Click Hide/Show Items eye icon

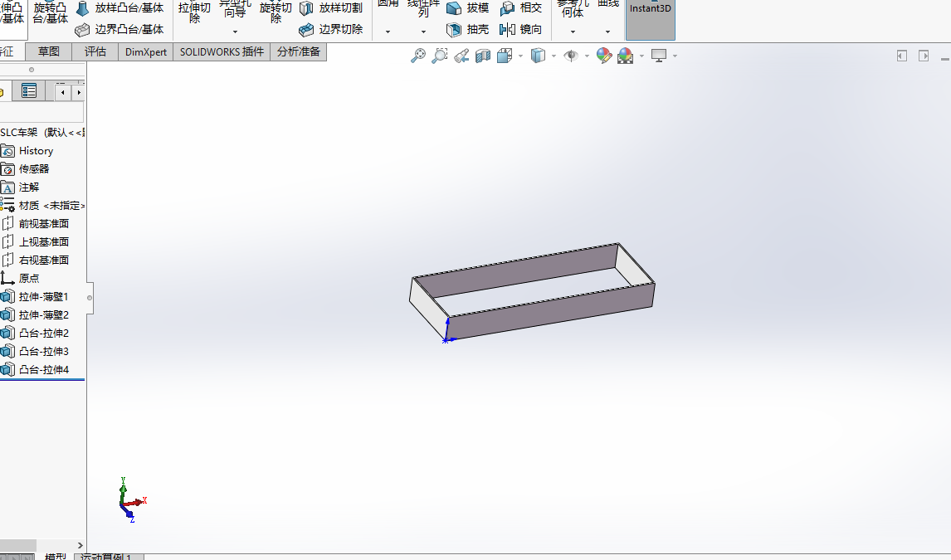571,56
